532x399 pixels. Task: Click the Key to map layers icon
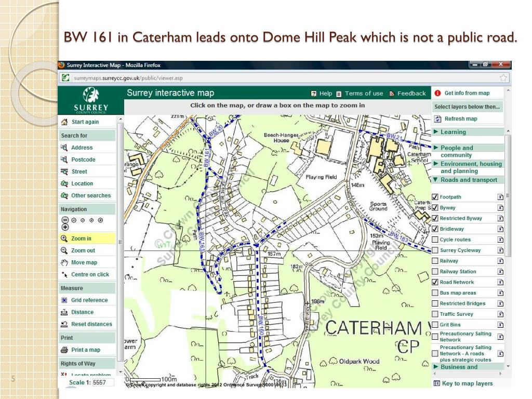[x=437, y=383]
